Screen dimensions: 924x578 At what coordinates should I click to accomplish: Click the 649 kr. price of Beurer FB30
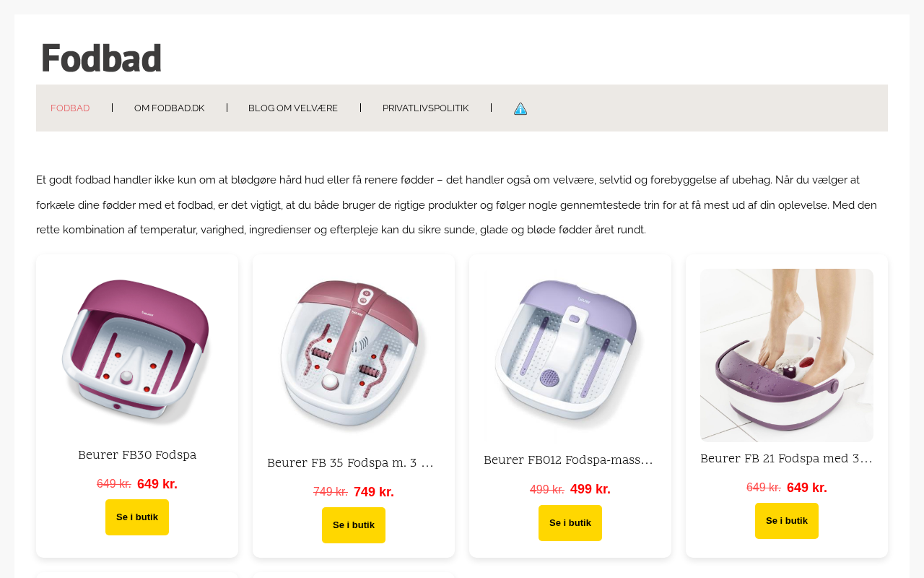click(157, 484)
